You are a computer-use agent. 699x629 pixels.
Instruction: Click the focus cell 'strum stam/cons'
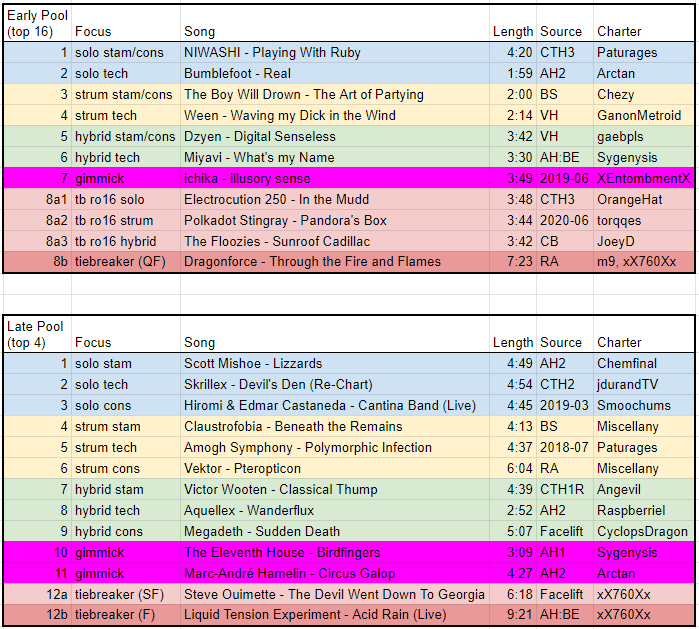[126, 95]
